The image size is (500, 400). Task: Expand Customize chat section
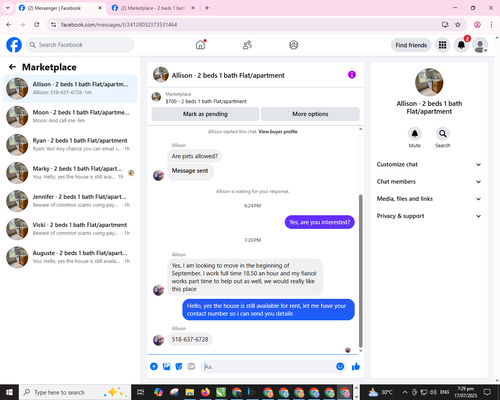pyautogui.click(x=429, y=164)
